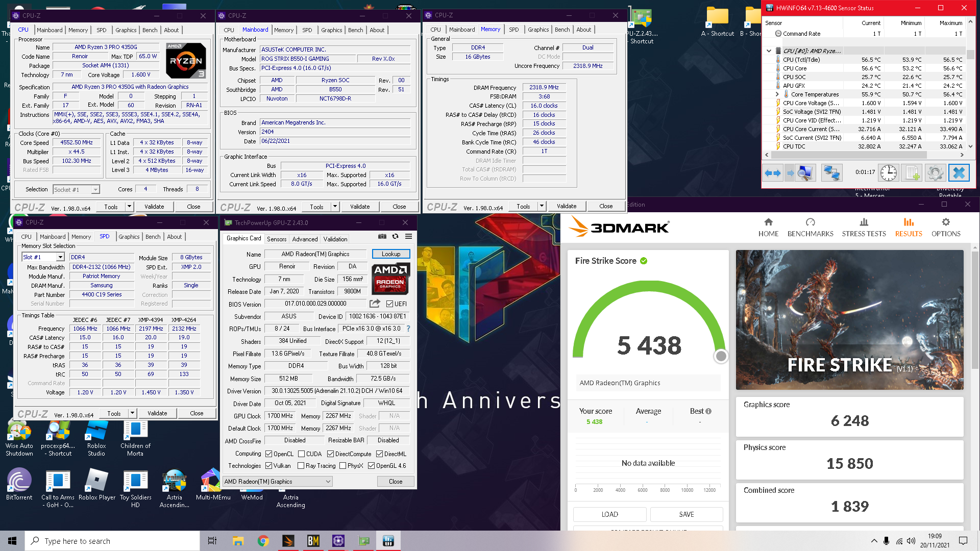Viewport: 980px width, 551px height.
Task: Click Validate in CPU-Z SPD window
Action: (157, 413)
